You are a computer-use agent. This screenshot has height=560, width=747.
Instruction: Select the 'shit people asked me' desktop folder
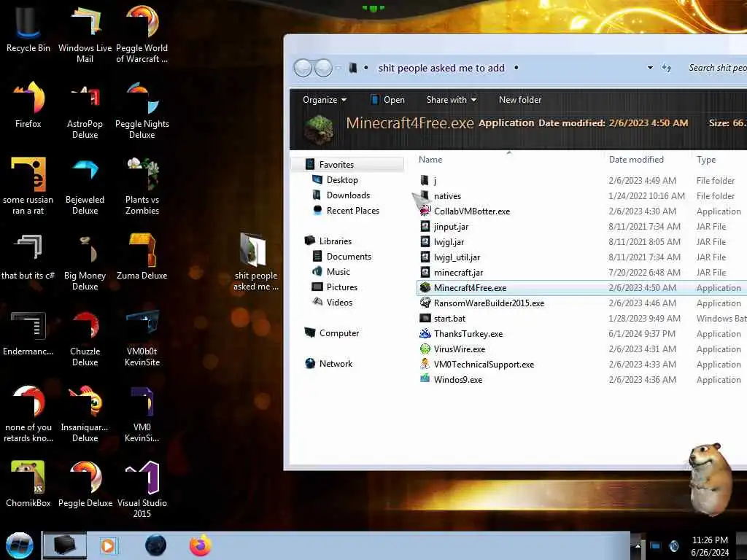(x=255, y=262)
